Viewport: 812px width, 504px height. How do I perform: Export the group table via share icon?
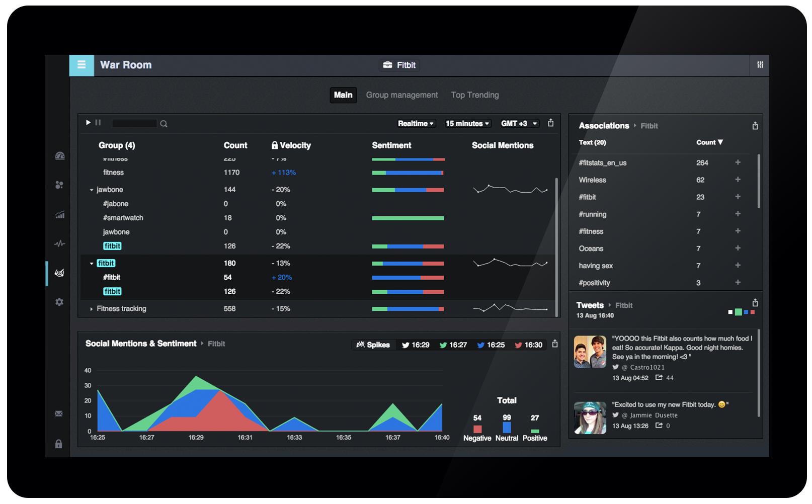click(x=551, y=123)
